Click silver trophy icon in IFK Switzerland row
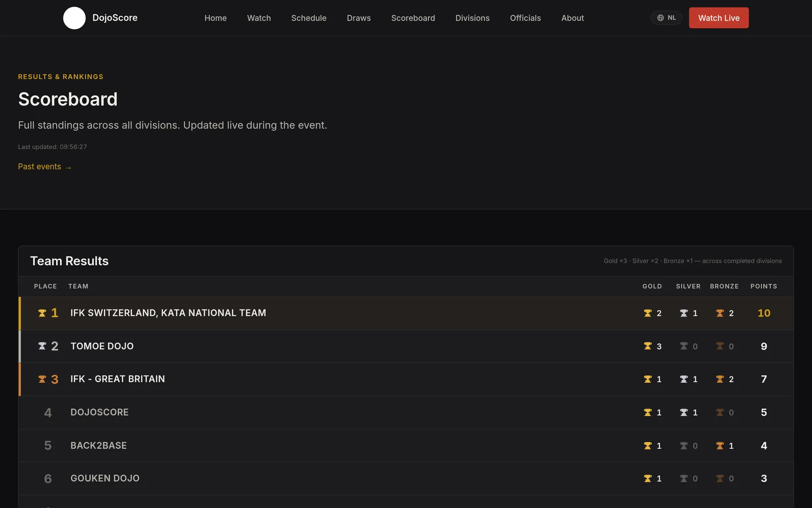The image size is (812, 508). click(684, 313)
